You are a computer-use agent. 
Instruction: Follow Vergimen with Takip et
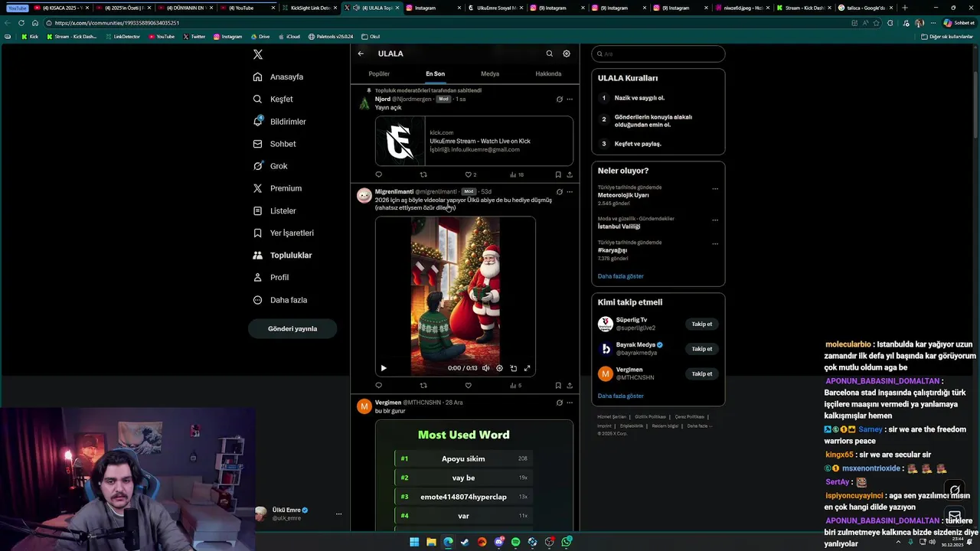click(x=702, y=374)
